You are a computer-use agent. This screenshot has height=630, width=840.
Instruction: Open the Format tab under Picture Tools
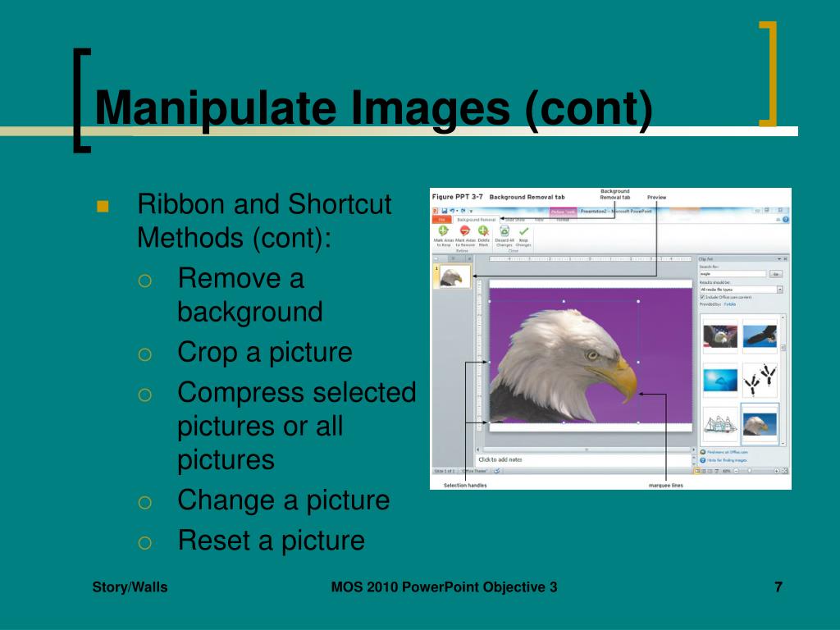(563, 220)
